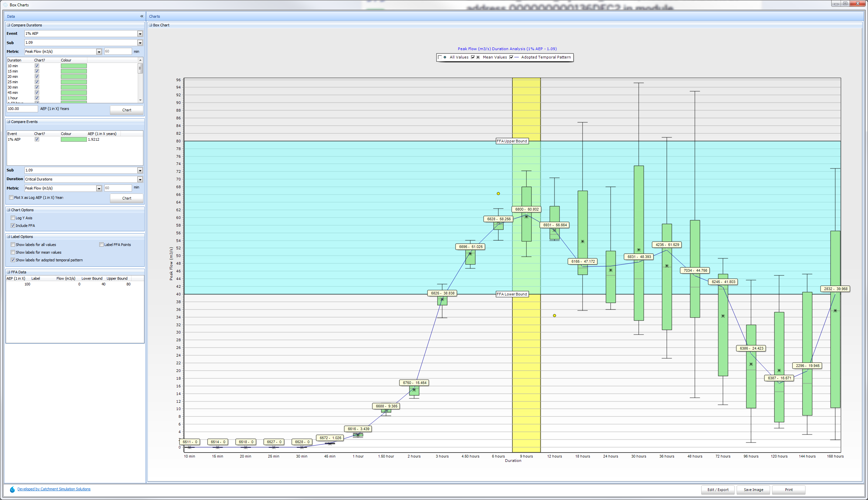Open the Event dropdown showing 1% AEP

(140, 34)
